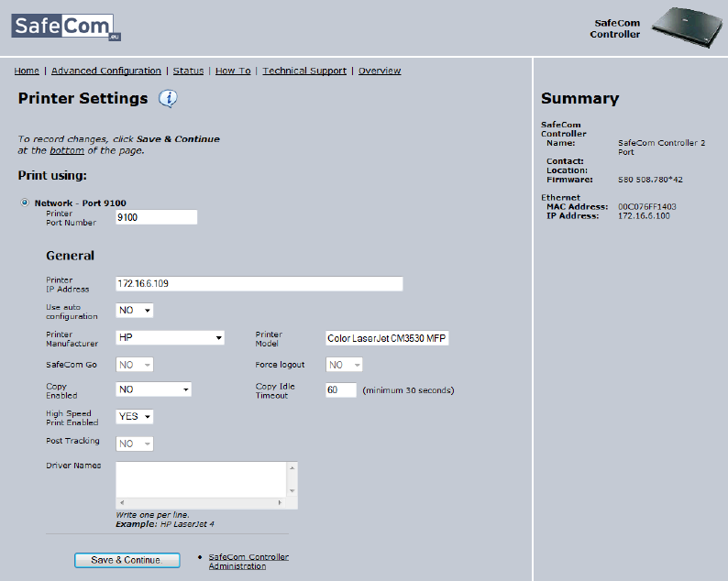Open the Printer Settings info help icon
This screenshot has width=728, height=581.
coord(168,98)
